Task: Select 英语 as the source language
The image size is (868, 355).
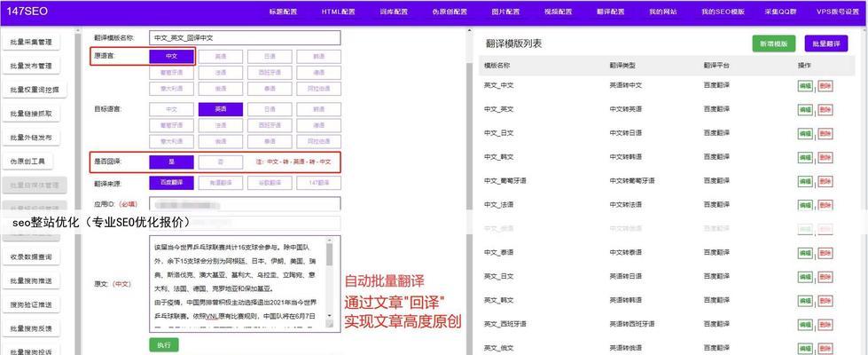Action: pos(220,56)
